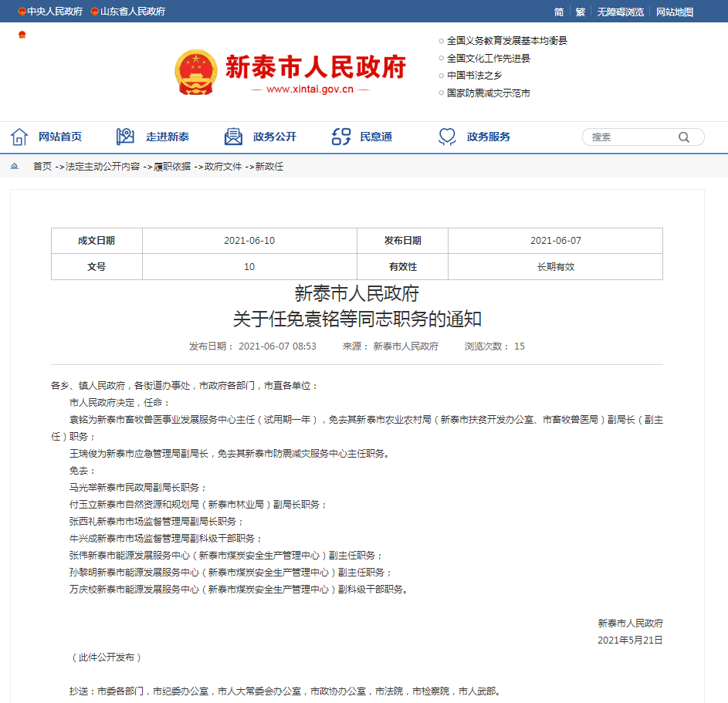728x703 pixels.
Task: Click www.xintai.gov.cn URL text
Action: click(310, 89)
